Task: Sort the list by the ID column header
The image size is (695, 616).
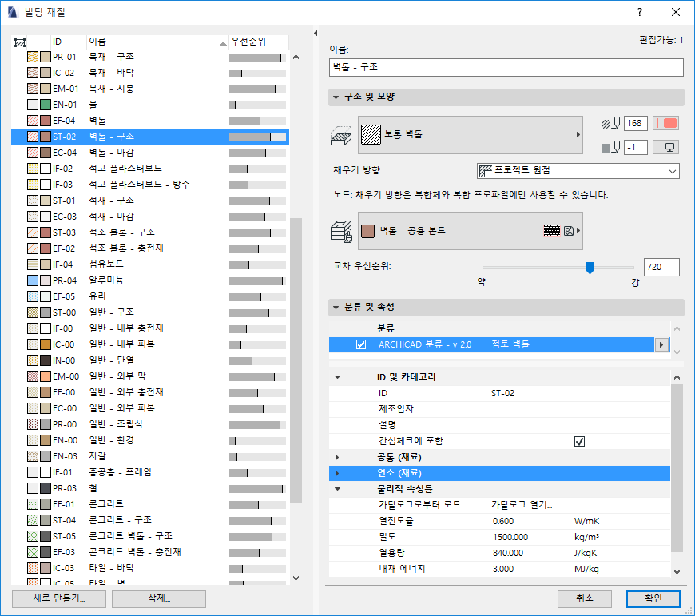Action: pyautogui.click(x=68, y=42)
